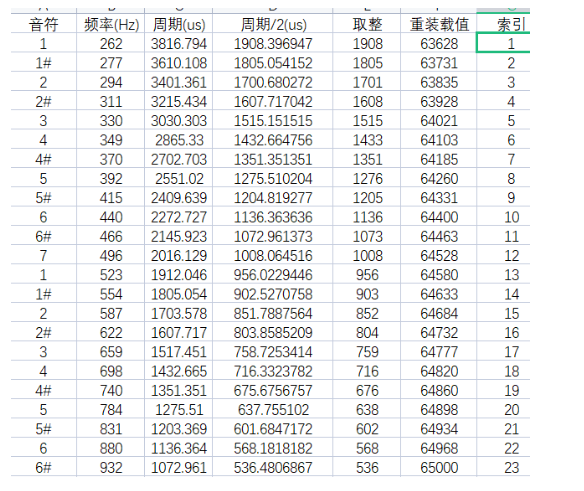Image resolution: width=584 pixels, height=491 pixels.
Task: Click reload value cell 63628
Action: click(439, 43)
